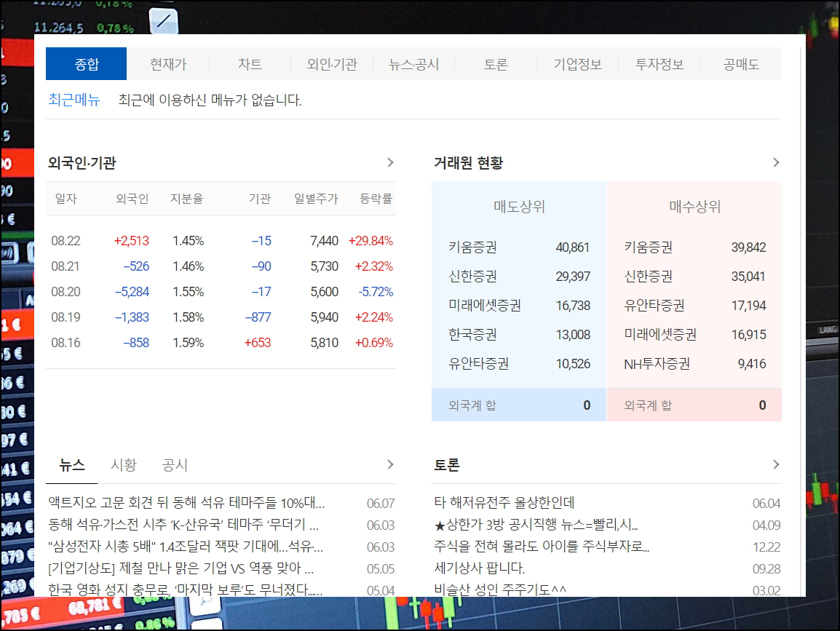This screenshot has height=631, width=840.
Task: Open news article [기업기상도] 제철 만나
Action: (181, 568)
